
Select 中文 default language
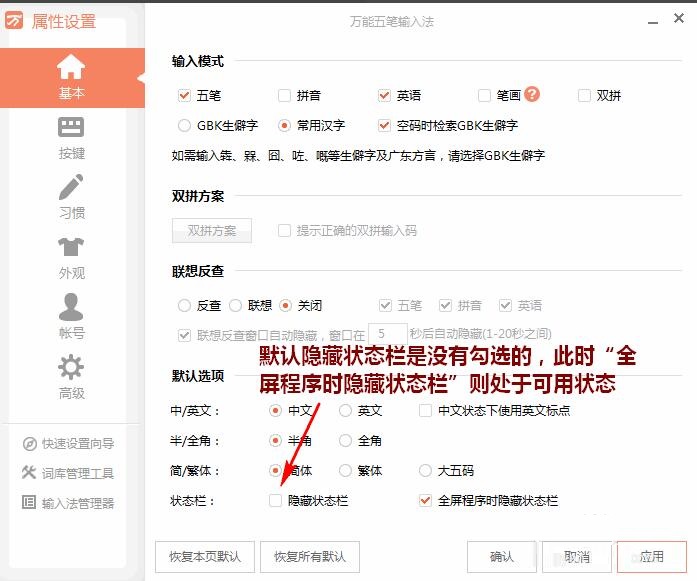pyautogui.click(x=276, y=410)
